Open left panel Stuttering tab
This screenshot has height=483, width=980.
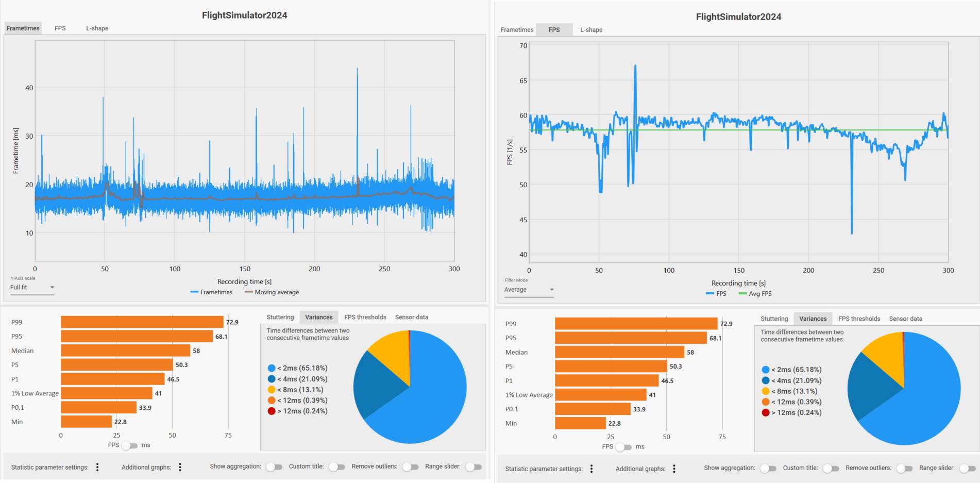click(280, 317)
